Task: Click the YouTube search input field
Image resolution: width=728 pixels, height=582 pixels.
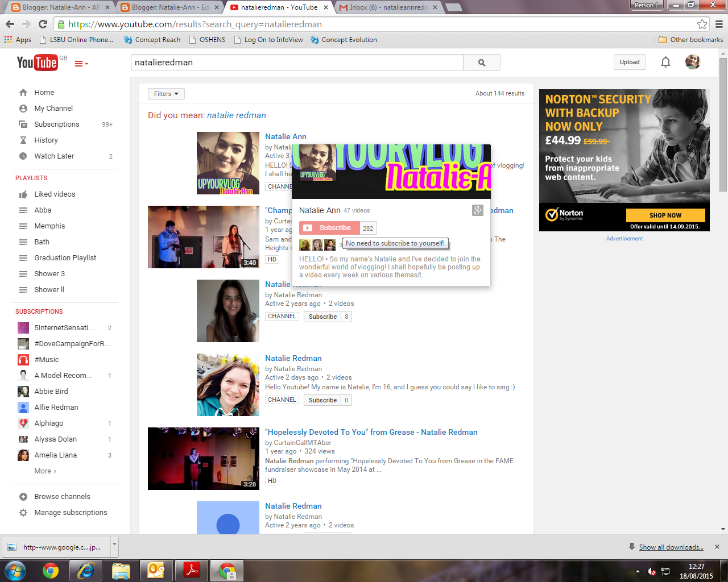Action: (x=297, y=63)
